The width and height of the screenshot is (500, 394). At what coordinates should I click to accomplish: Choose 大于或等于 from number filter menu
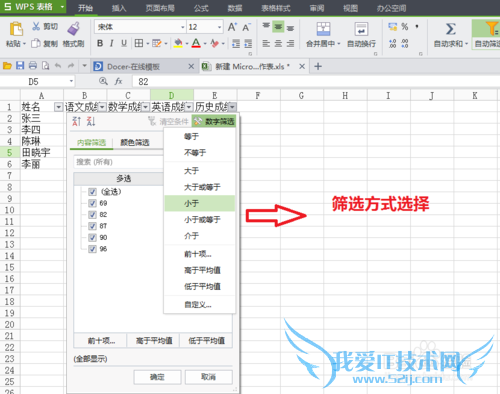click(x=200, y=187)
